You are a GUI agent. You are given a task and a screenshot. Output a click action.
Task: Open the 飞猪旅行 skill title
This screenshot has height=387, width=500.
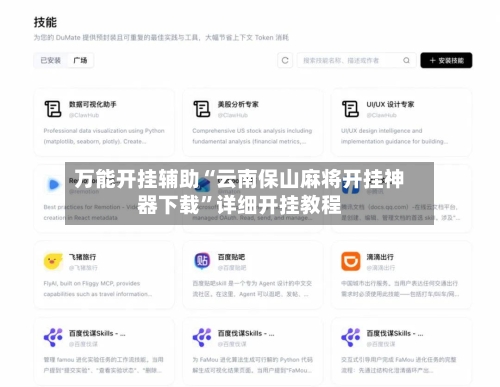coord(82,257)
